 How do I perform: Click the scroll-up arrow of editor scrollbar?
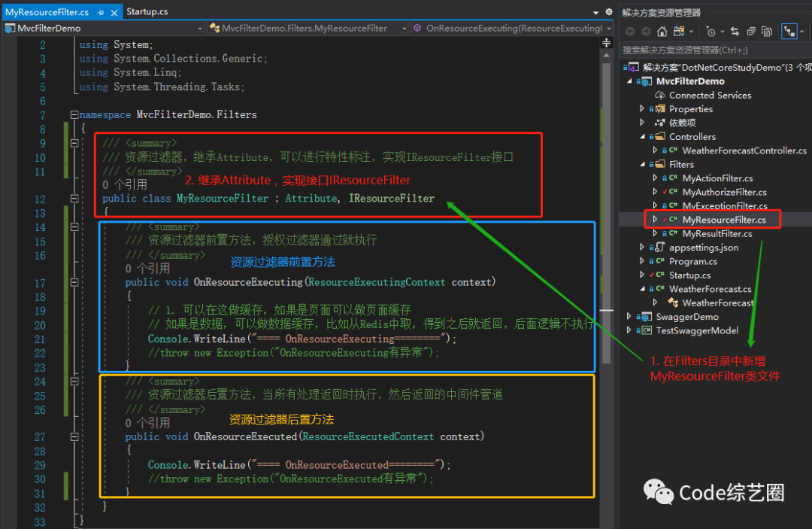(607, 56)
